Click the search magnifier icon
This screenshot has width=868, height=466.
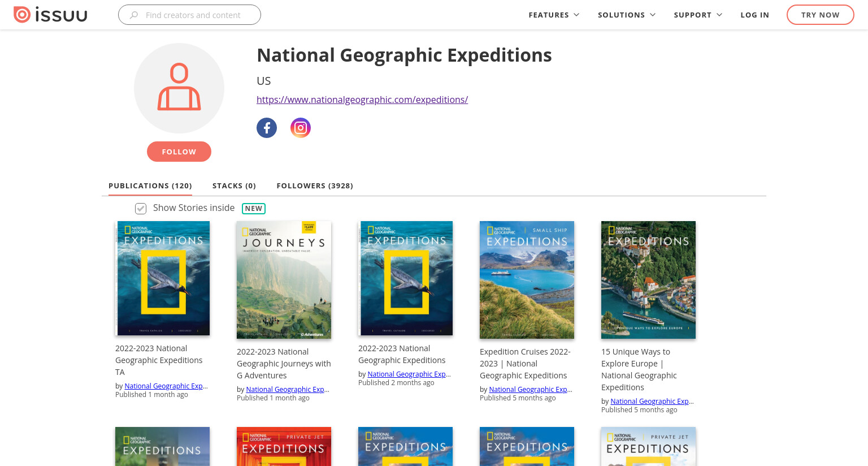click(134, 15)
